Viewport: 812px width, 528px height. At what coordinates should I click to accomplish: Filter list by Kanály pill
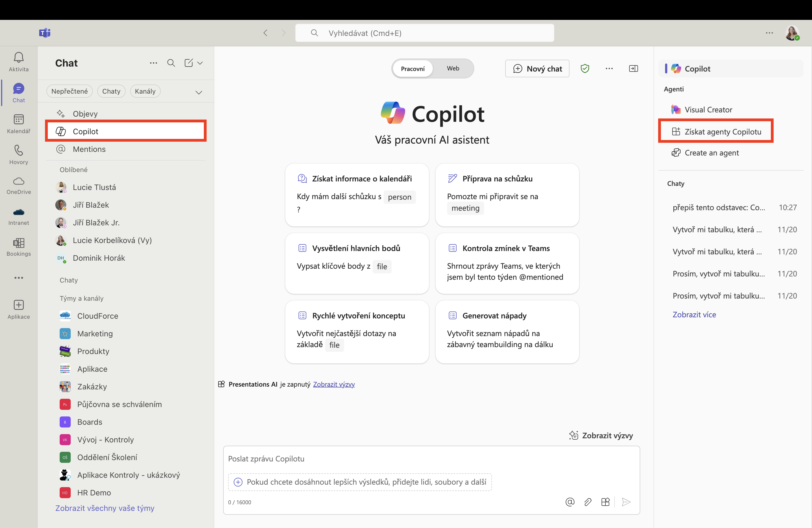[145, 91]
